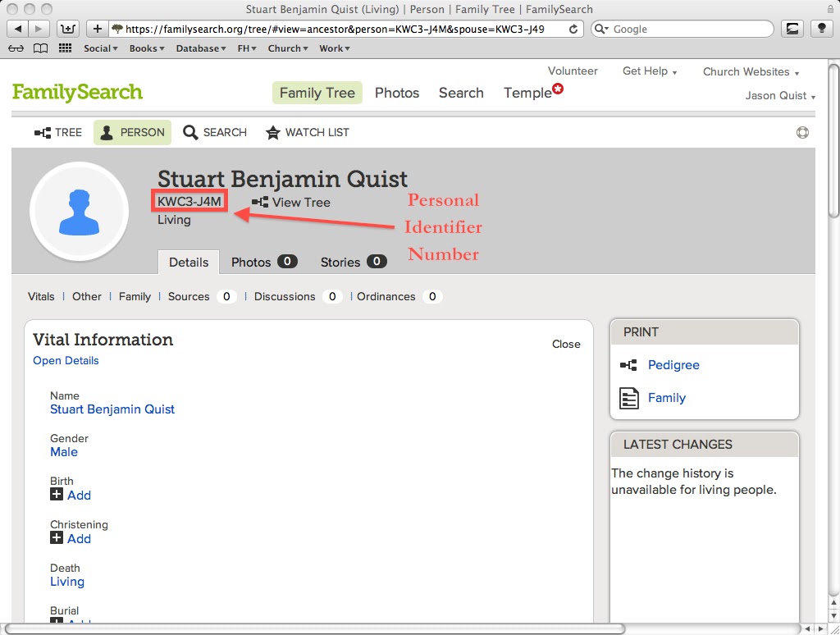Viewport: 840px width, 635px height.
Task: Open WATCH LIST star icon
Action: 308,132
